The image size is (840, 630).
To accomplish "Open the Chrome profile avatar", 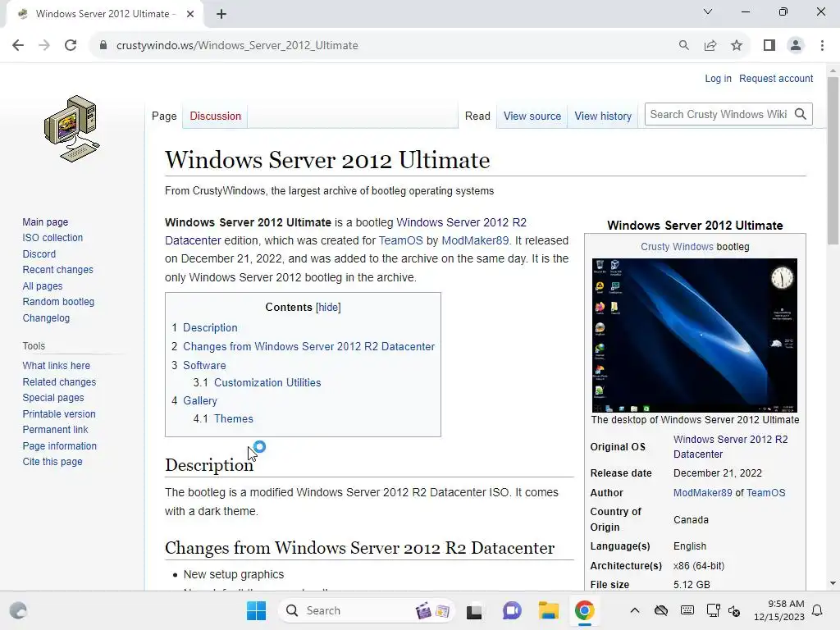I will tap(796, 46).
